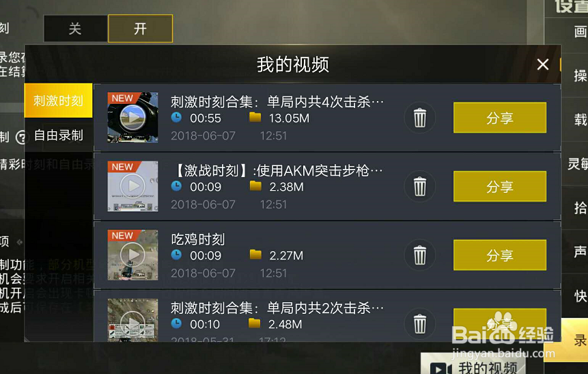The height and width of the screenshot is (374, 588).
Task: Delete the 2.48M 刺激时刻合集 video
Action: pyautogui.click(x=419, y=323)
